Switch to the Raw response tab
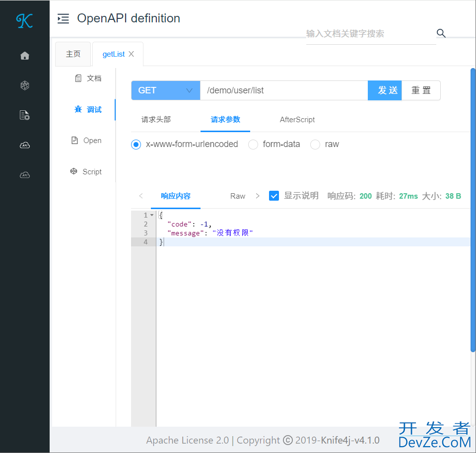Viewport: 476px width, 453px height. coord(238,196)
